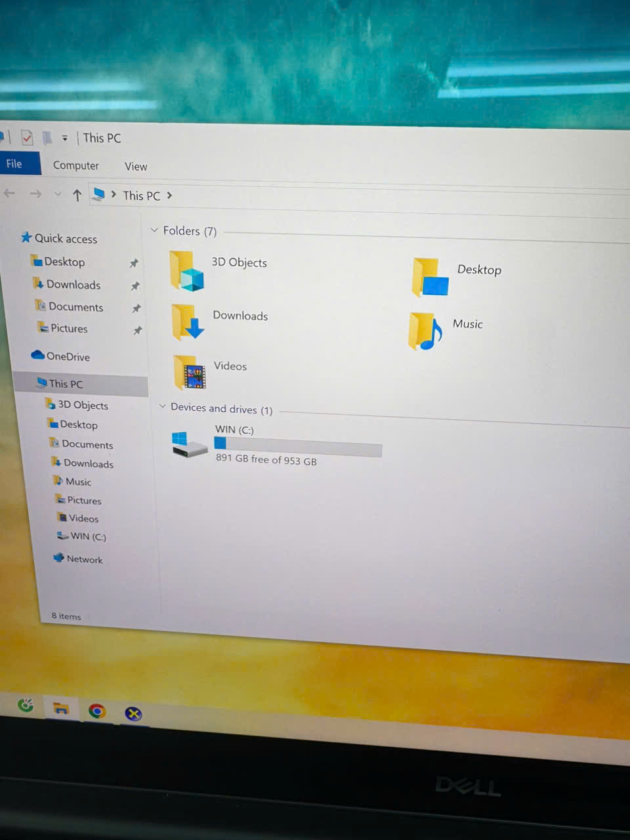Open the Music folder icon

click(425, 331)
